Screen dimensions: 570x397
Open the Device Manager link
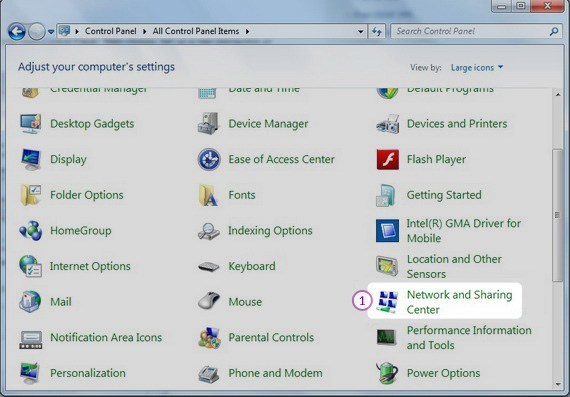(x=268, y=124)
